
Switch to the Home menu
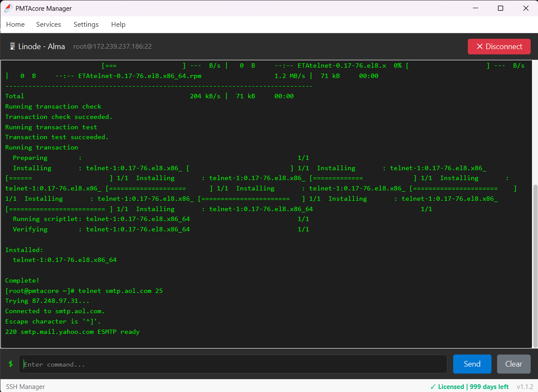[x=15, y=25]
